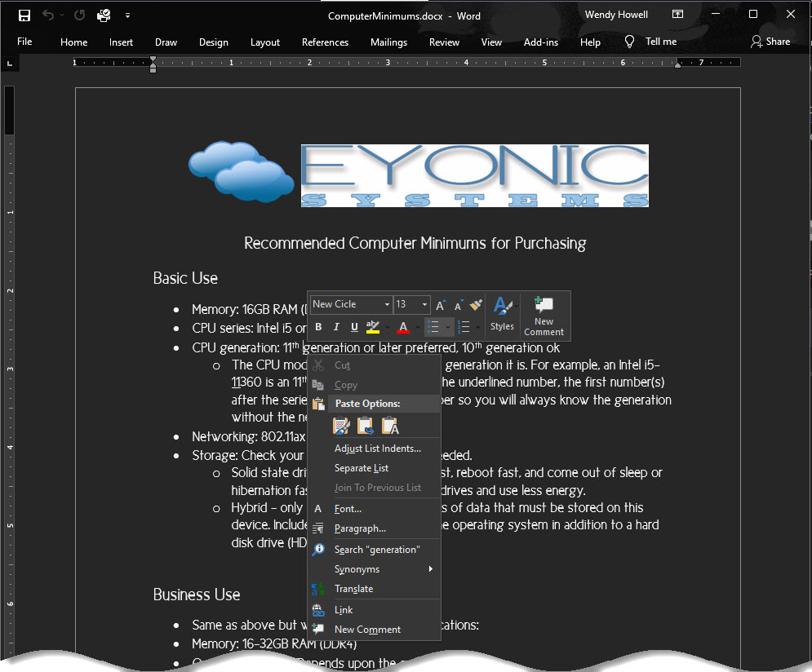The height and width of the screenshot is (672, 812).
Task: Apply yellow text highlight color
Action: pos(373,327)
